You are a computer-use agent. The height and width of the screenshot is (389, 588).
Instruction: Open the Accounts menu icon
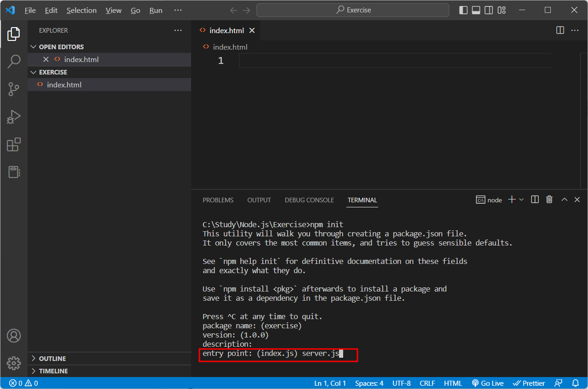click(14, 336)
